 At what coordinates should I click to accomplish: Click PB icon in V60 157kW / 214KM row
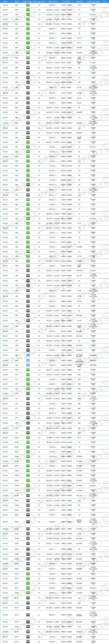[x=28, y=233]
